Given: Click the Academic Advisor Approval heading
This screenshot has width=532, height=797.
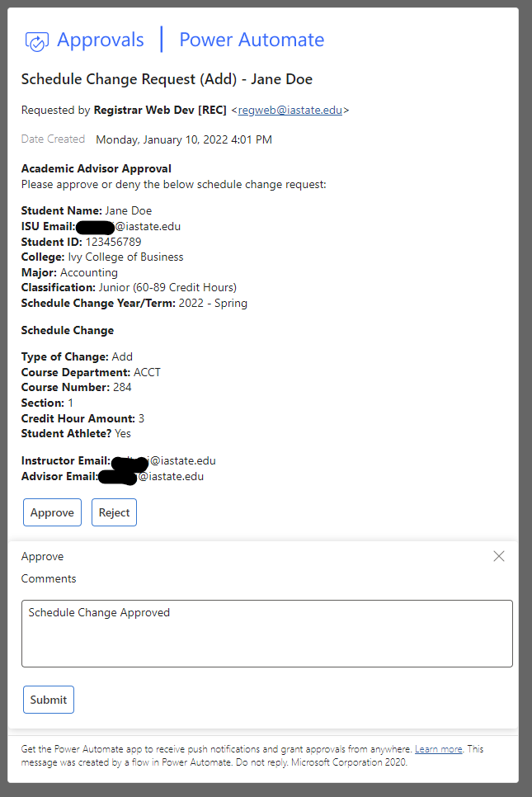Looking at the screenshot, I should [97, 169].
